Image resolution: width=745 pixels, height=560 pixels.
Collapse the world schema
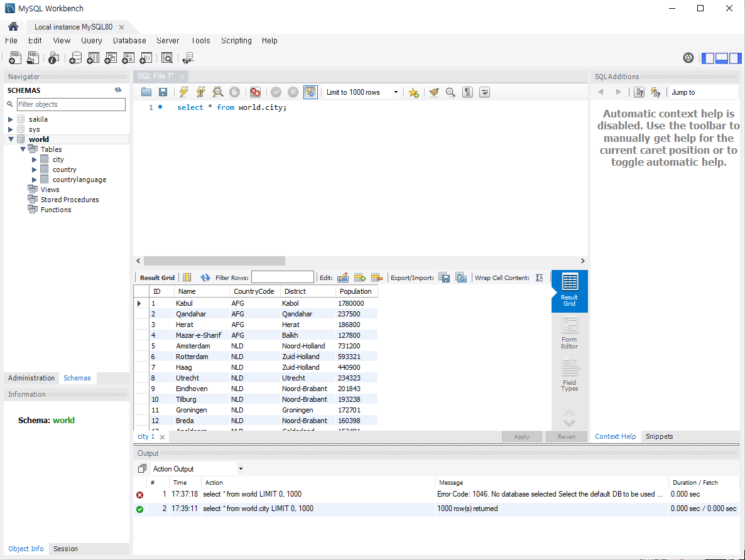click(x=11, y=139)
